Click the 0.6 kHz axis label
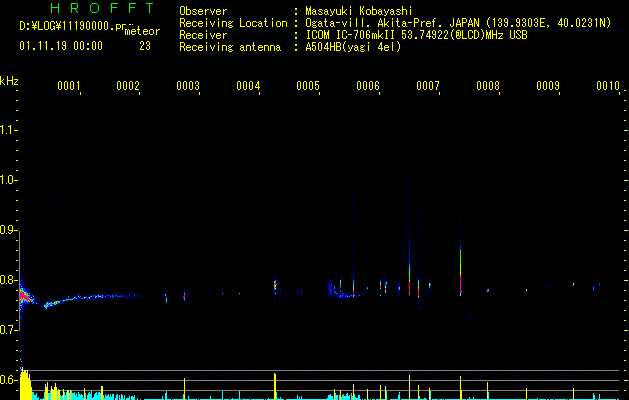 (8, 380)
